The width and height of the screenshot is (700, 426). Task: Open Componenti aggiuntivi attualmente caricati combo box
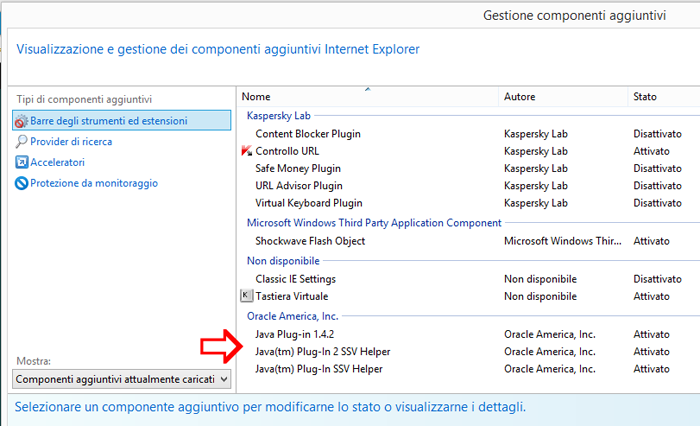click(x=121, y=380)
